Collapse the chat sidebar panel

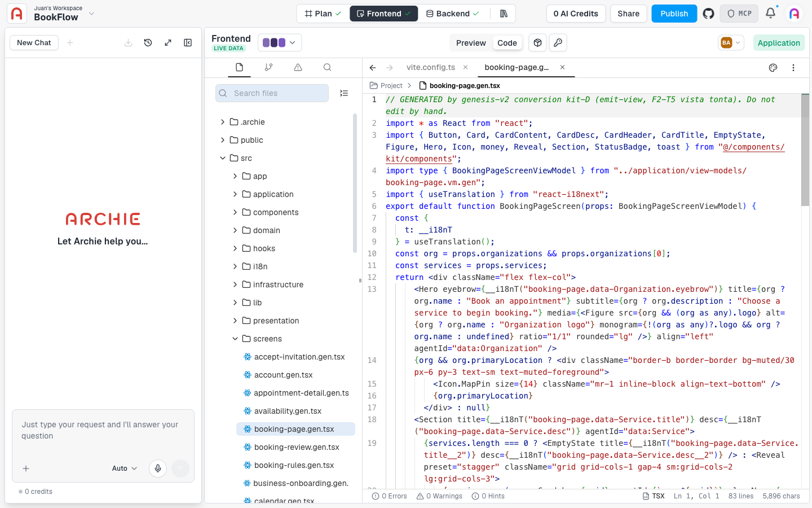[188, 42]
